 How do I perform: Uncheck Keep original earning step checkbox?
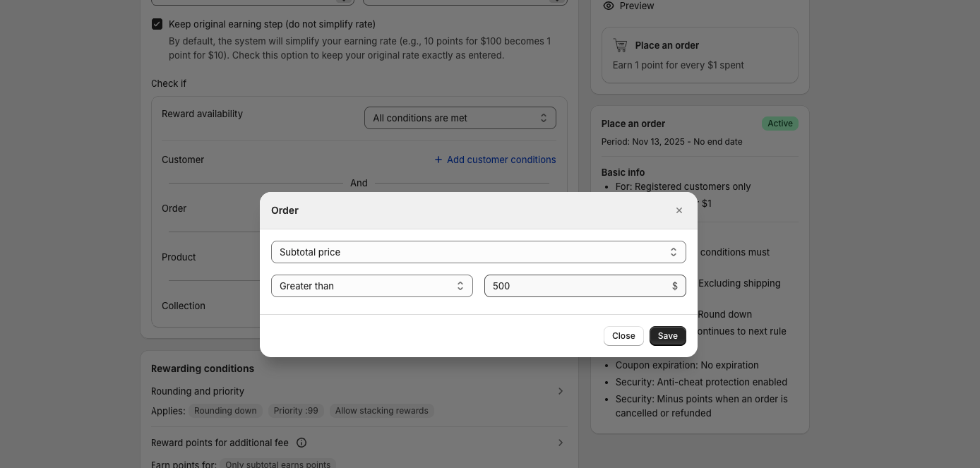(x=157, y=24)
